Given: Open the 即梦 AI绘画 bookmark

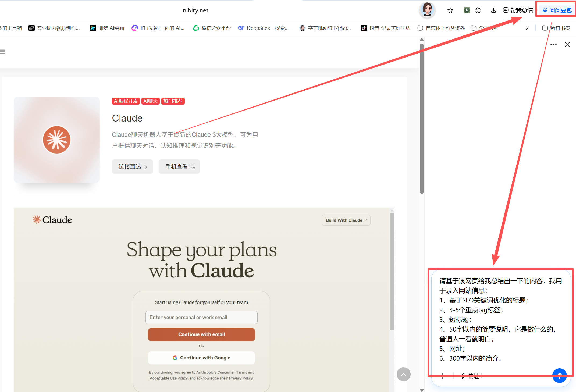Looking at the screenshot, I should (x=107, y=28).
